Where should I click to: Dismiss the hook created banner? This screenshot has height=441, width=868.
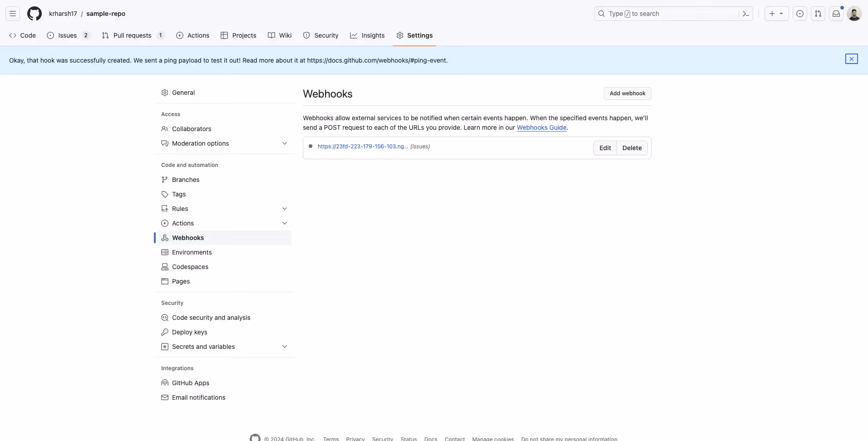(x=852, y=59)
